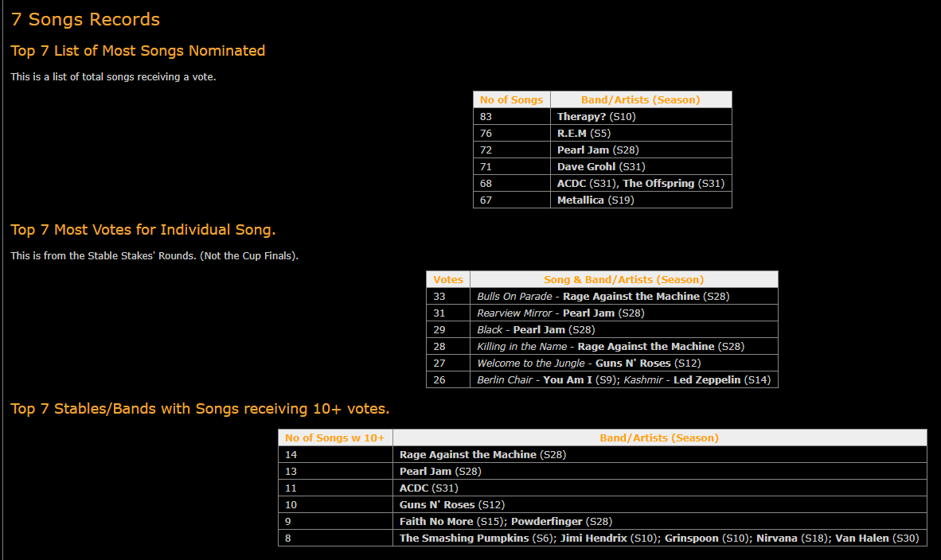Select the '31' votes cell
941x560 pixels.
pos(447,313)
